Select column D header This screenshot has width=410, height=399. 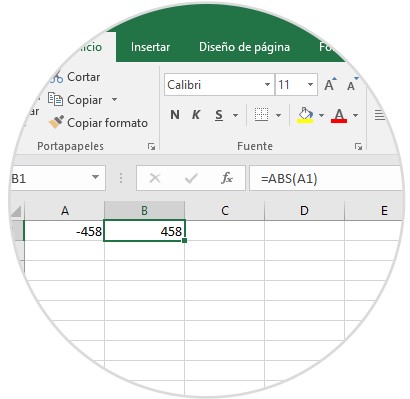click(304, 211)
